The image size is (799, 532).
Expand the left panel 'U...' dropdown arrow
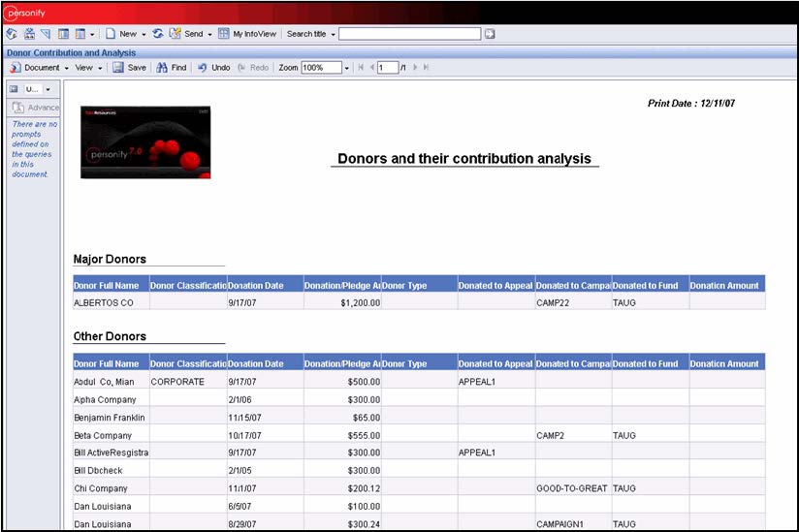click(48, 89)
